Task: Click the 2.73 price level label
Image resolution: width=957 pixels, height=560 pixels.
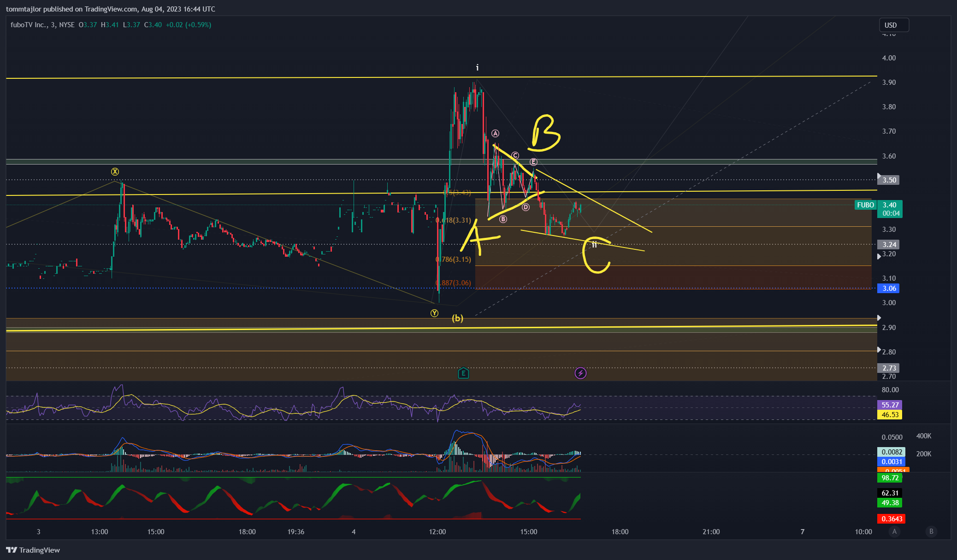Action: [889, 368]
